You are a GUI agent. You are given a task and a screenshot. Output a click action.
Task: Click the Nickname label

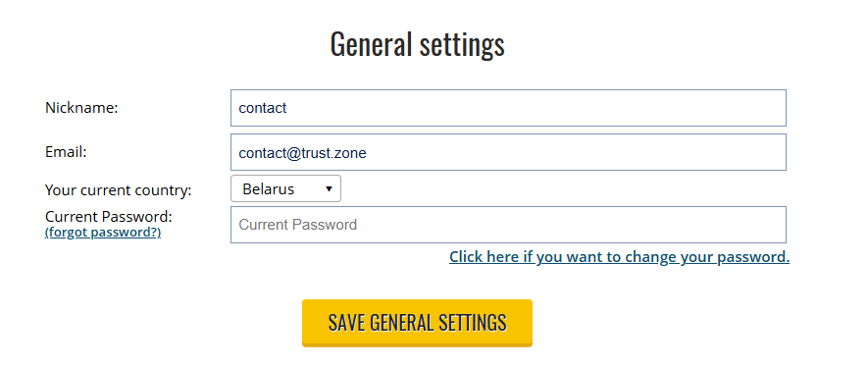(82, 108)
